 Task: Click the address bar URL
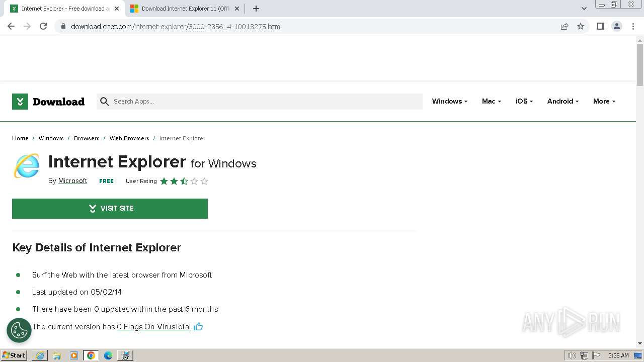(176, 26)
